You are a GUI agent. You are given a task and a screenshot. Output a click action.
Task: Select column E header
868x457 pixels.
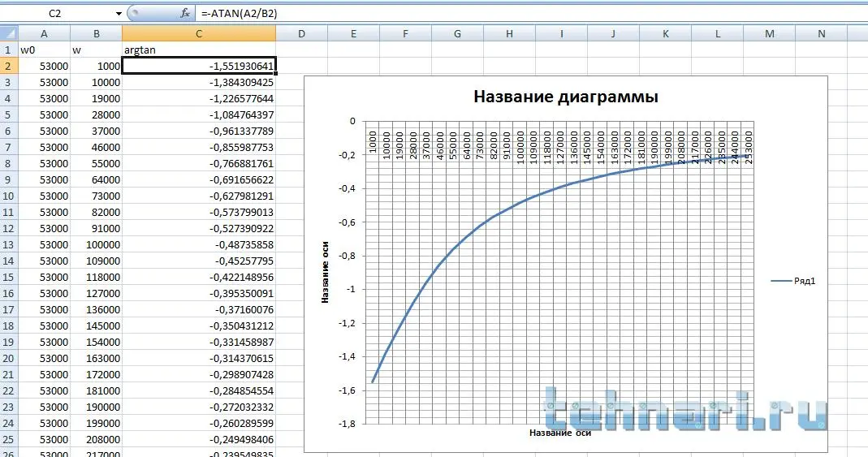click(353, 34)
